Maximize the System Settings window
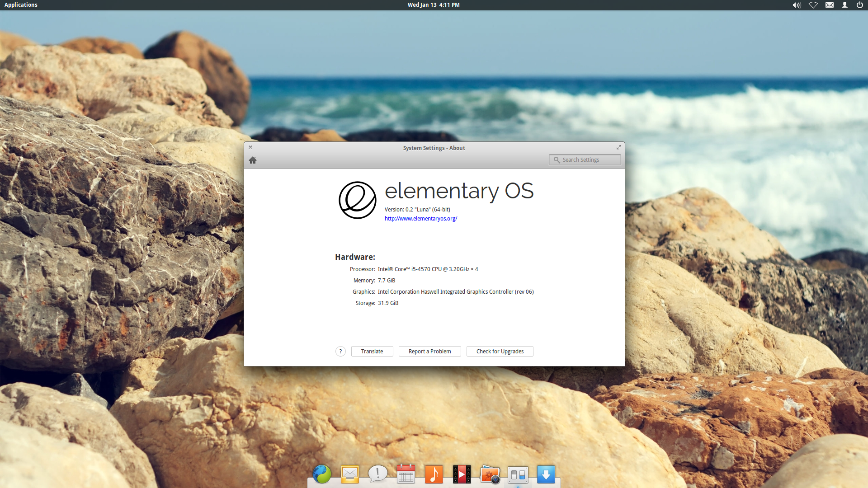Image resolution: width=868 pixels, height=488 pixels. click(619, 147)
